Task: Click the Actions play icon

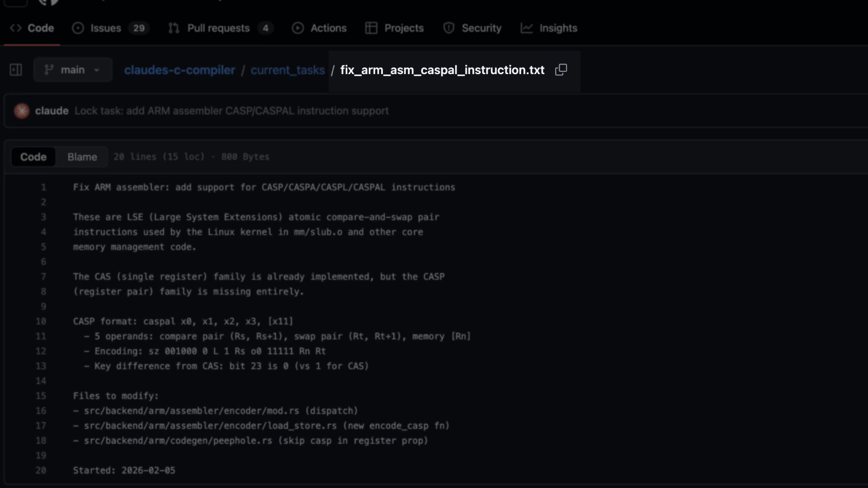Action: click(x=297, y=28)
